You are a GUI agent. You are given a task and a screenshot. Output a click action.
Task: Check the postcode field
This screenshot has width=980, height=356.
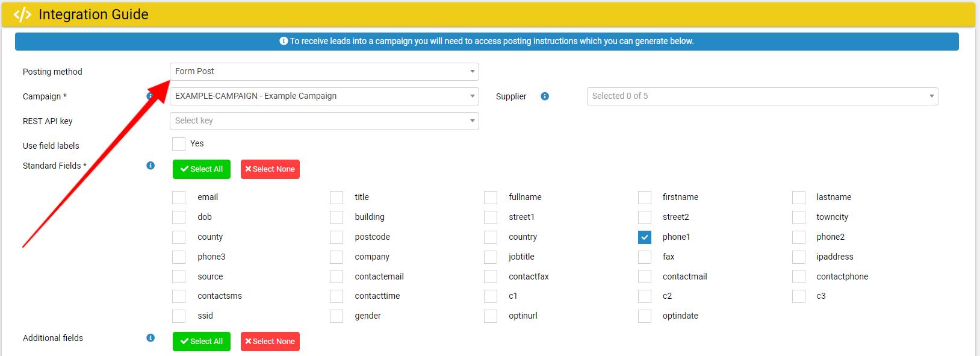336,237
